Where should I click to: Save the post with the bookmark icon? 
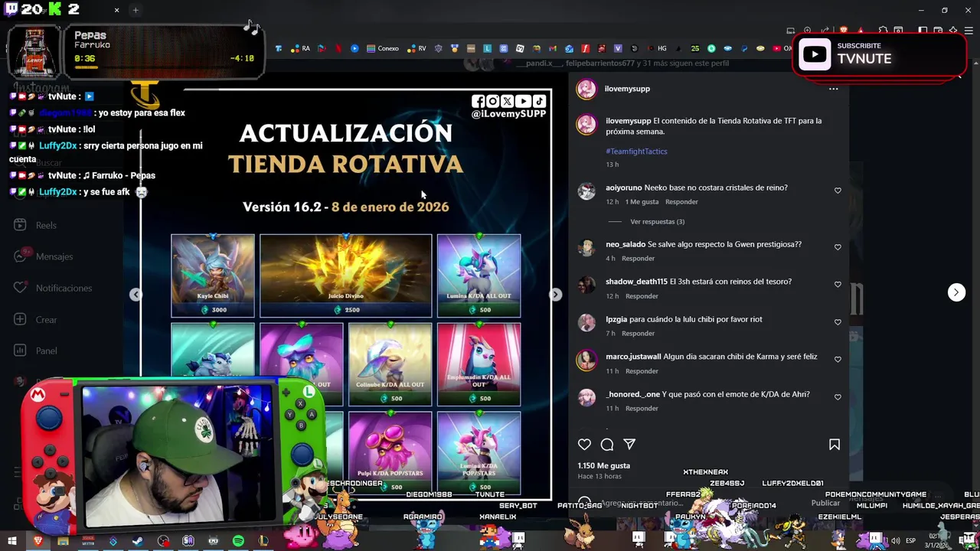(835, 444)
